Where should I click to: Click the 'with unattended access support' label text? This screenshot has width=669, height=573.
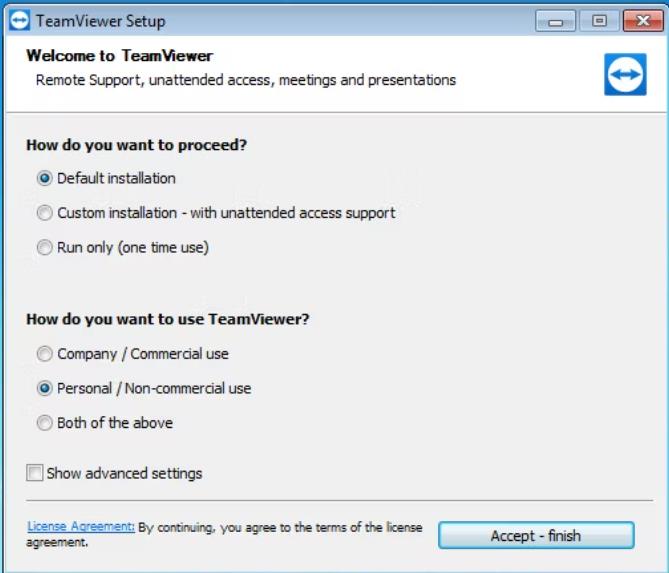pos(293,213)
